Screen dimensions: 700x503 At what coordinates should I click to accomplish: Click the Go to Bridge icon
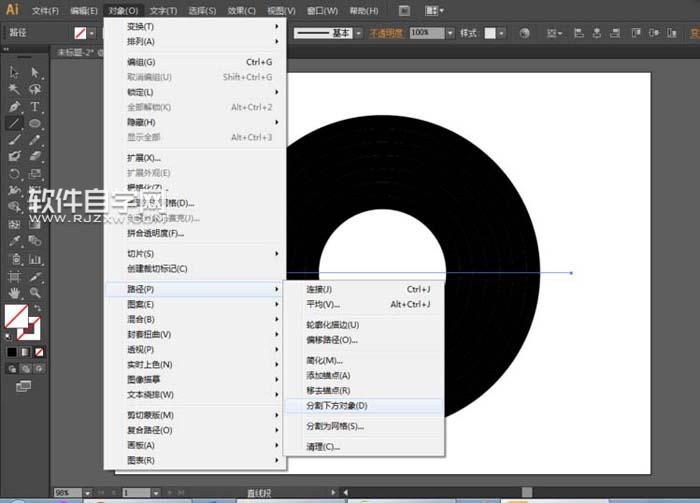click(x=404, y=10)
